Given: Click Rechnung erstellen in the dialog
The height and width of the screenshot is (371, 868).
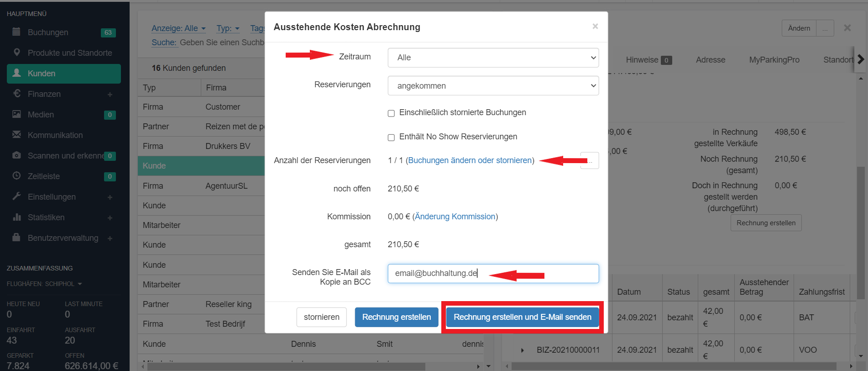Looking at the screenshot, I should (397, 317).
